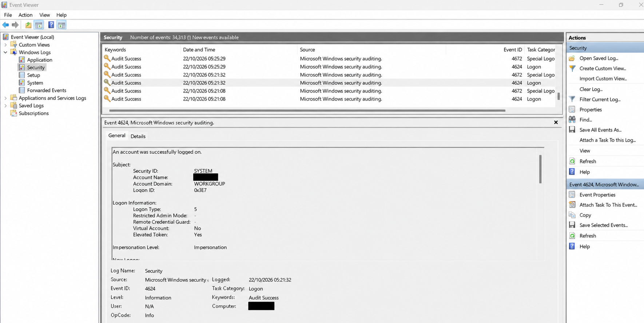Expand the Saved Logs tree node
This screenshot has width=644, height=323.
pos(5,106)
